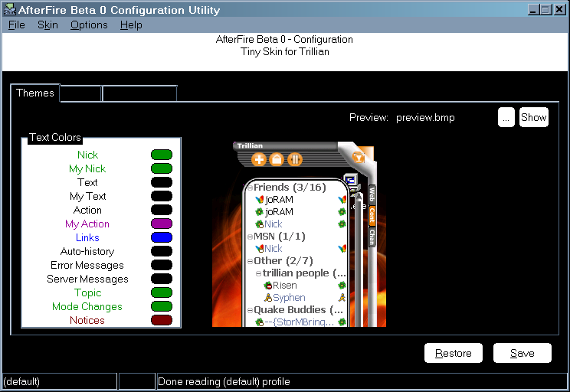The image size is (570, 392).
Task: Pick the Nick color swatch
Action: tap(162, 155)
